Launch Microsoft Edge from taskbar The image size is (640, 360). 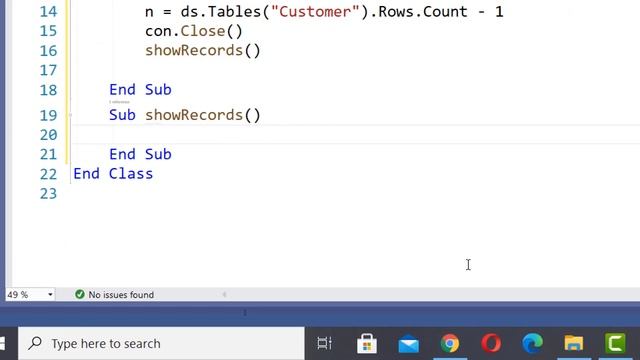coord(533,343)
